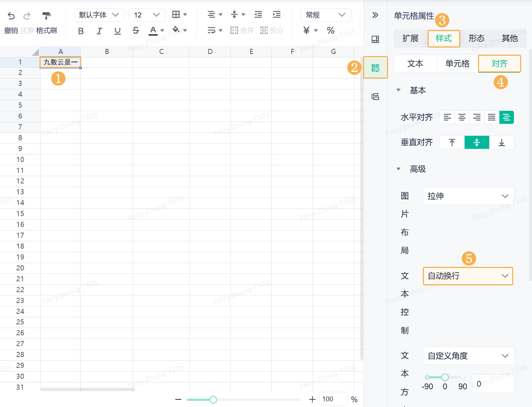
Task: Click the undo (撤销) arrow icon
Action: click(11, 16)
